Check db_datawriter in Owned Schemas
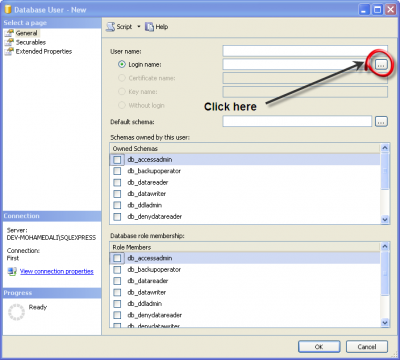 click(x=117, y=194)
